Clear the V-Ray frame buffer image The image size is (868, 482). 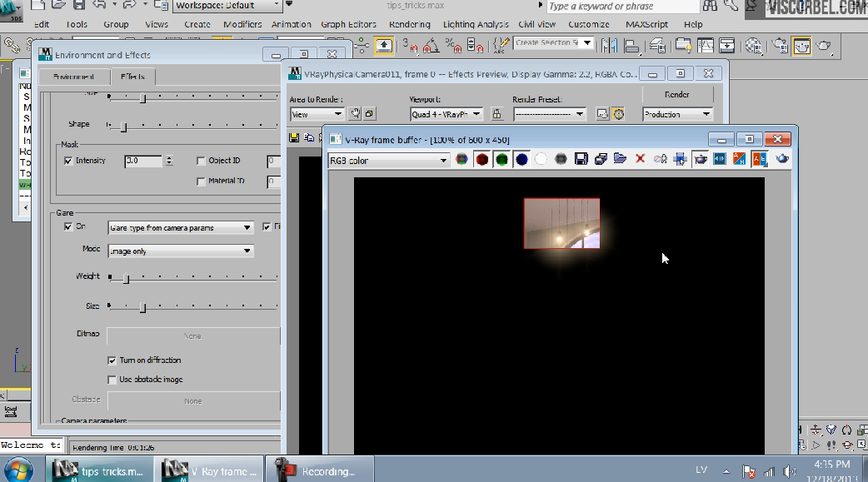point(640,159)
